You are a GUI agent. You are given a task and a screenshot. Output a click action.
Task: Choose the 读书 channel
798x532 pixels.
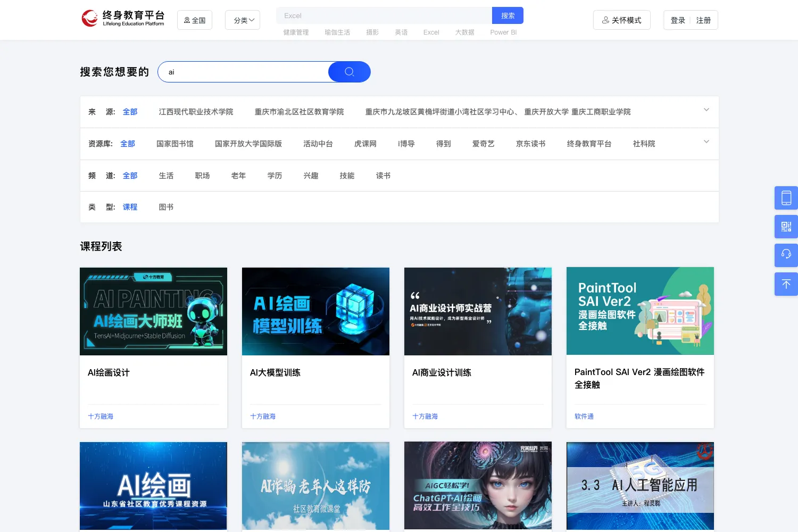click(383, 176)
